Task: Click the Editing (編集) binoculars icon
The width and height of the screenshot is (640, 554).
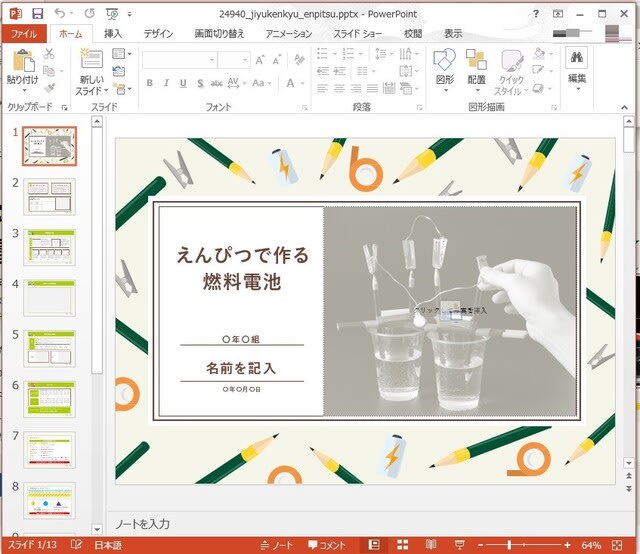Action: pyautogui.click(x=576, y=58)
